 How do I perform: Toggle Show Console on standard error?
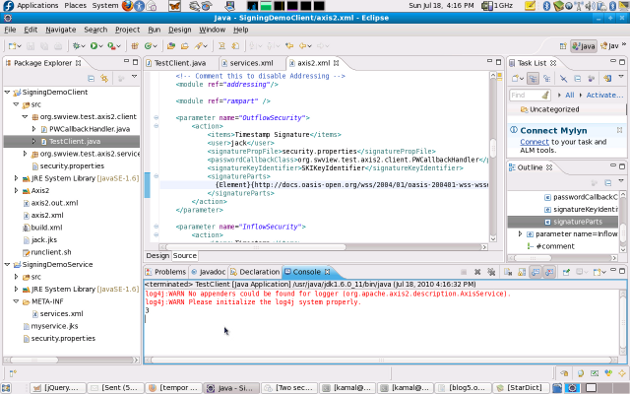point(549,272)
